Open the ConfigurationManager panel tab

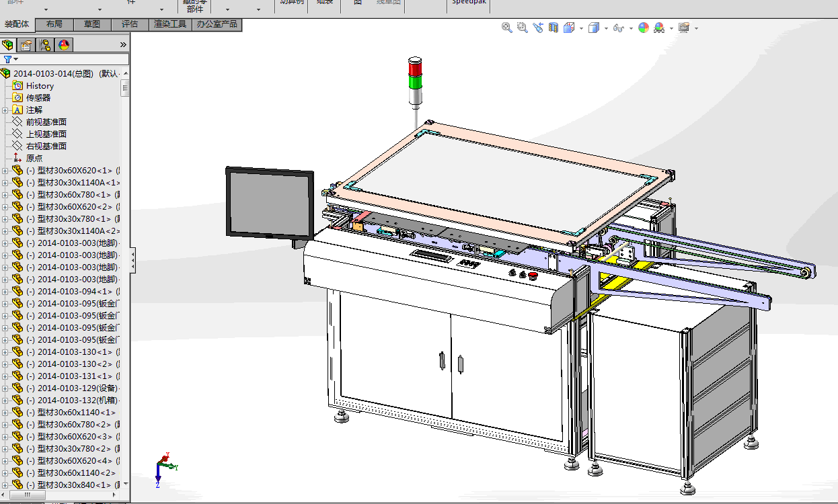coord(45,45)
